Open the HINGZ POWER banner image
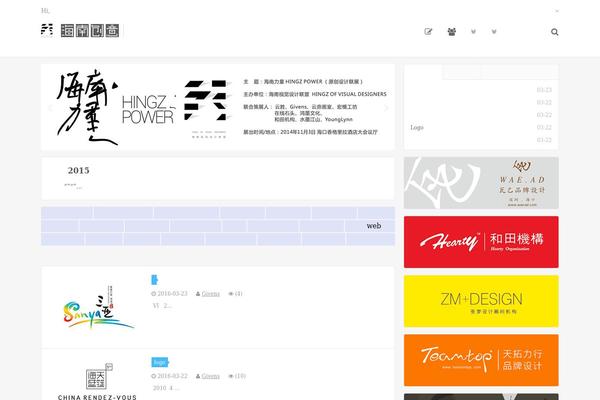Viewport: 600px width, 400px height. click(218, 107)
